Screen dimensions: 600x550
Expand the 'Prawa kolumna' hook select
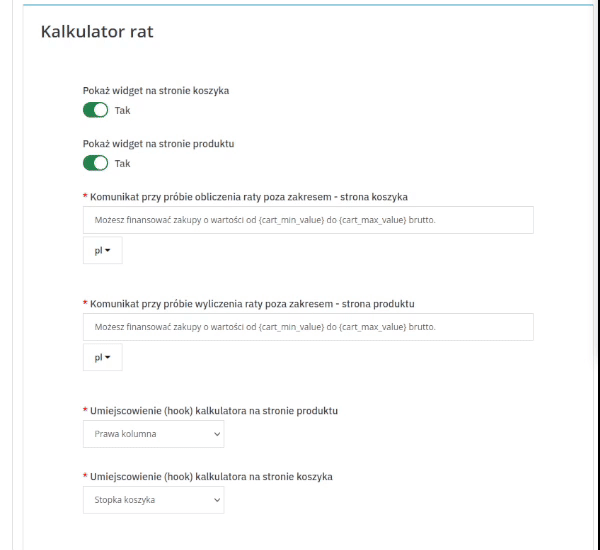click(153, 434)
